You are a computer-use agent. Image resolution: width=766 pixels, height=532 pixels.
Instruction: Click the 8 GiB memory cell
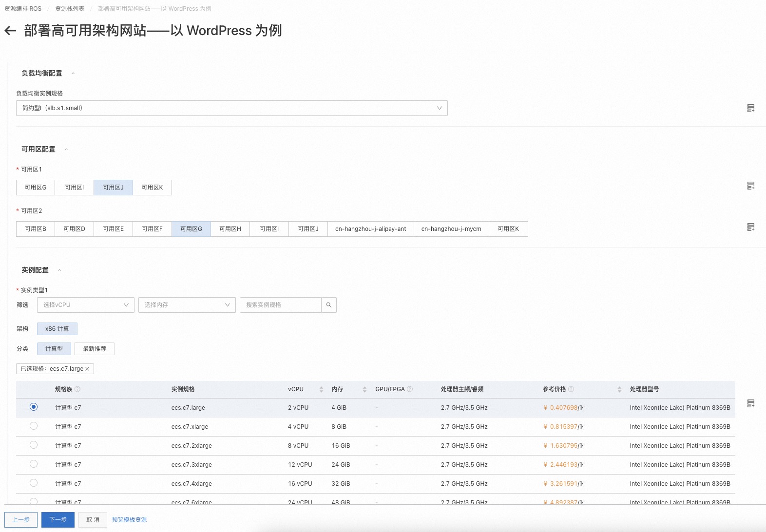[x=339, y=427]
